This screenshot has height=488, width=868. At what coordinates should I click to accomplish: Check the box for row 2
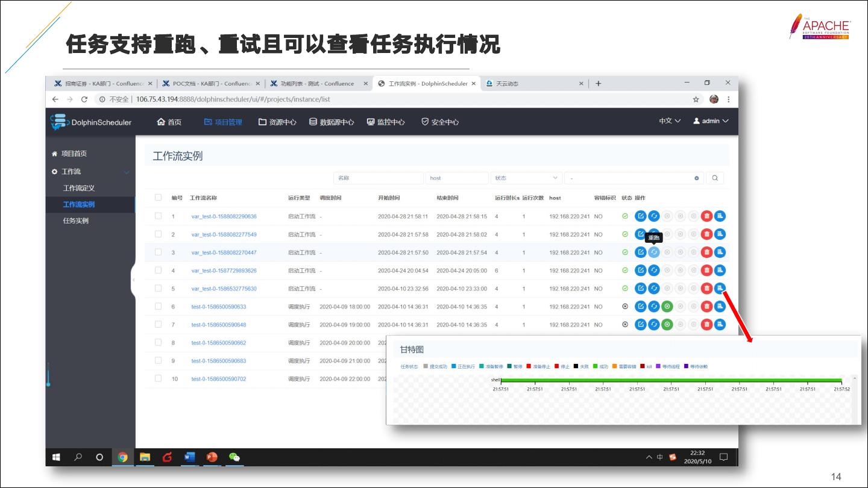click(159, 234)
